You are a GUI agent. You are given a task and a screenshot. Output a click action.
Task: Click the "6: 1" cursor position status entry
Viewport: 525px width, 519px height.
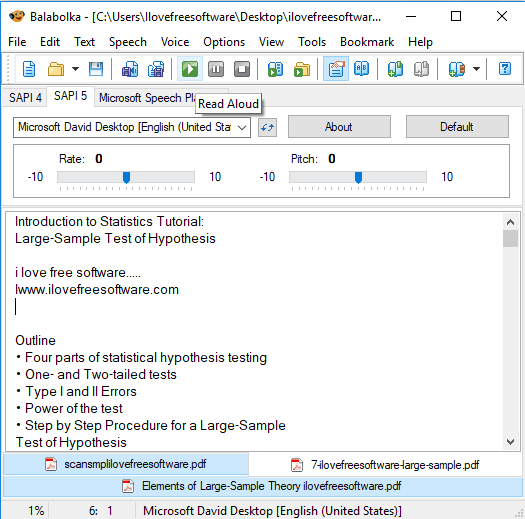(x=100, y=511)
